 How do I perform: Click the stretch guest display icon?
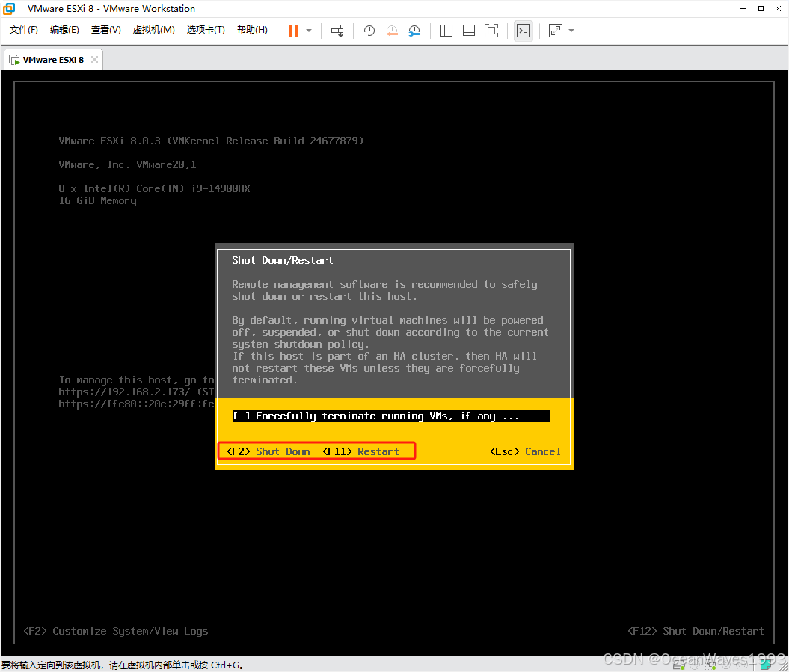[556, 31]
